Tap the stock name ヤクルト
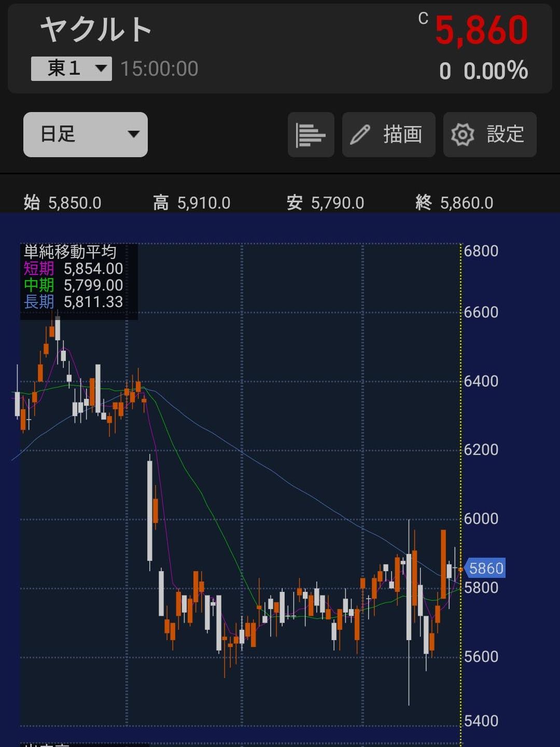The height and width of the screenshot is (747, 560). pos(96,29)
